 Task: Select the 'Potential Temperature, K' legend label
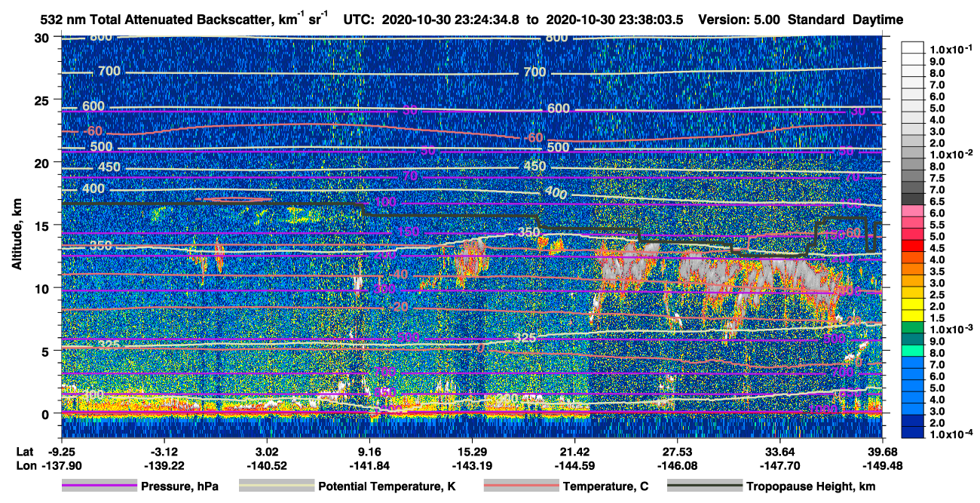[x=387, y=486]
